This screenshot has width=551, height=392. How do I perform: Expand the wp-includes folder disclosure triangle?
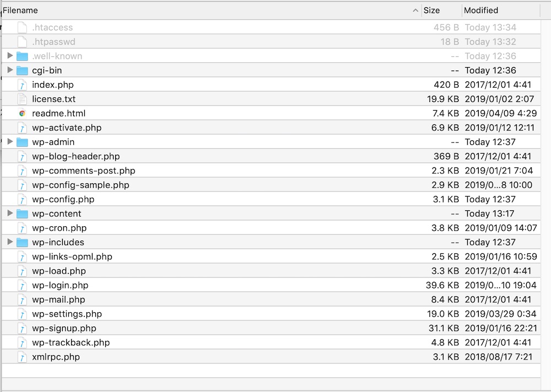tap(10, 242)
